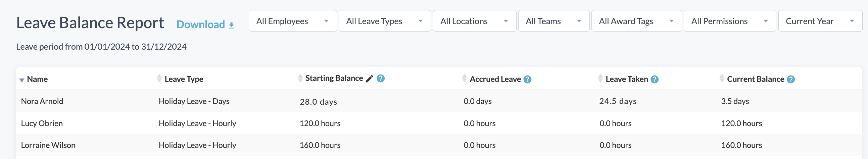Open the All Award Tags dropdown
This screenshot has width=868, height=159.
[636, 21]
